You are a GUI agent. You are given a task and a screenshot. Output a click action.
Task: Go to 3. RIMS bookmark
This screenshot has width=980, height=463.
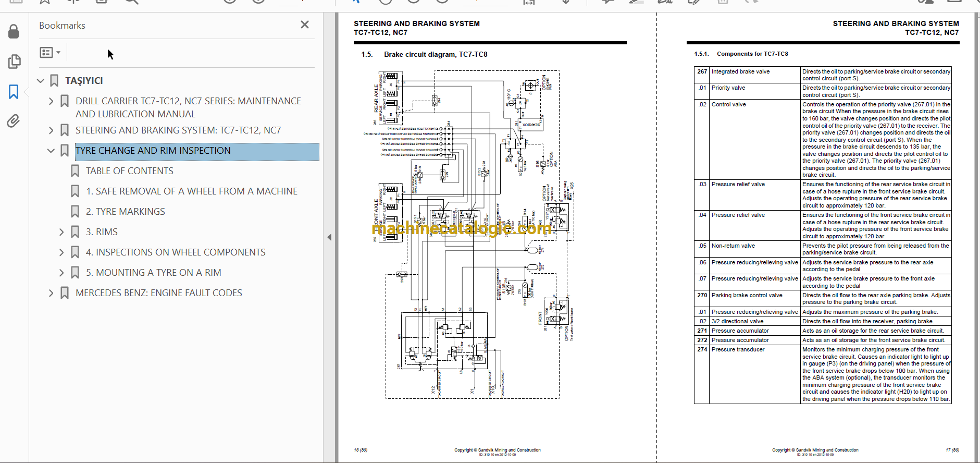click(x=102, y=232)
